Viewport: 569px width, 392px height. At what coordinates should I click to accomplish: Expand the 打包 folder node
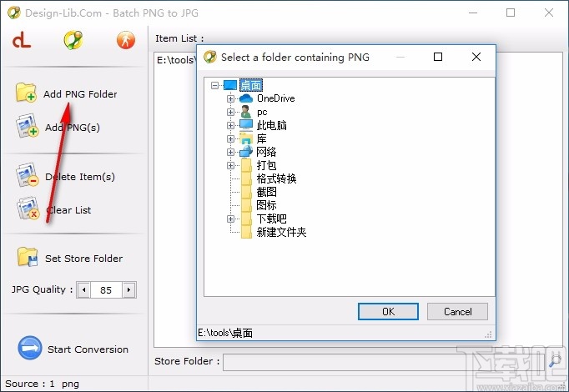click(230, 165)
